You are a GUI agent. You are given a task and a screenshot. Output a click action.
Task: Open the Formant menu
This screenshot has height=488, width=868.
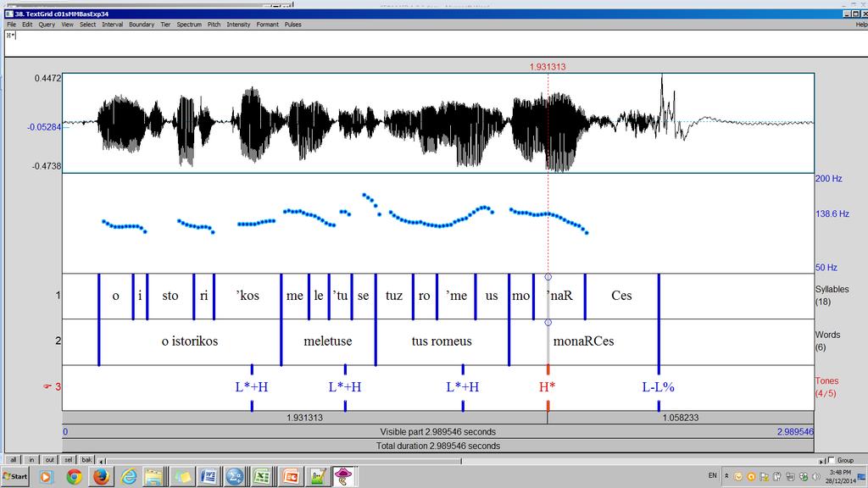(x=267, y=25)
